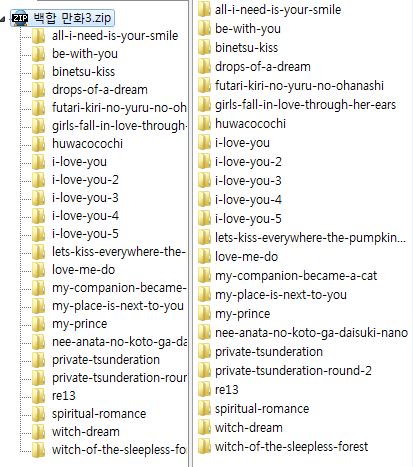The height and width of the screenshot is (467, 413).
Task: Click my-companion-became-a-cat in the right pane
Action: 296,276
